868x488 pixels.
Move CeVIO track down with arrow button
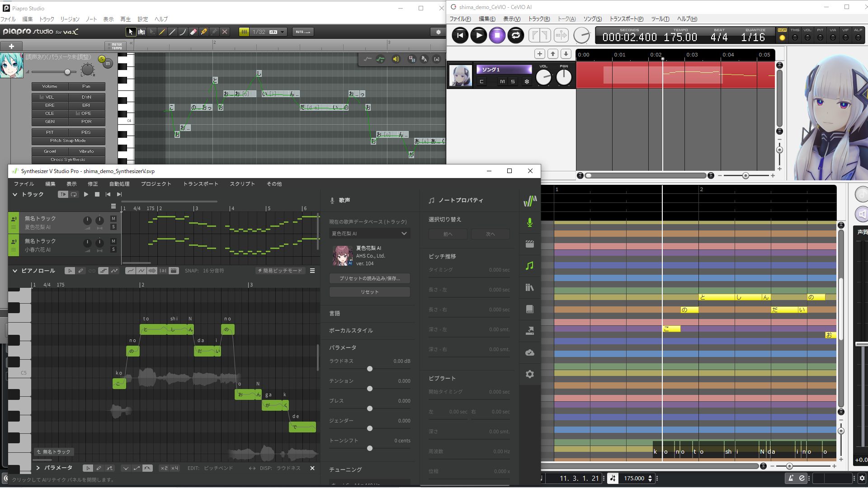coord(566,54)
